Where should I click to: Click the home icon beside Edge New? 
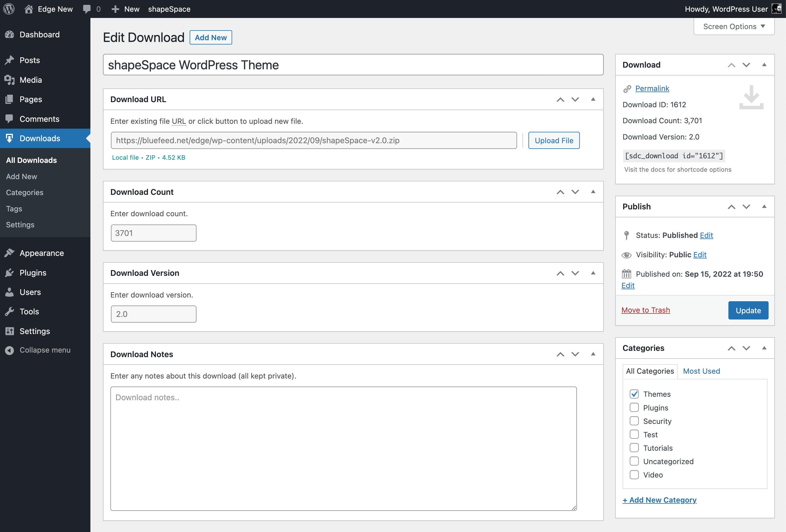[x=29, y=9]
